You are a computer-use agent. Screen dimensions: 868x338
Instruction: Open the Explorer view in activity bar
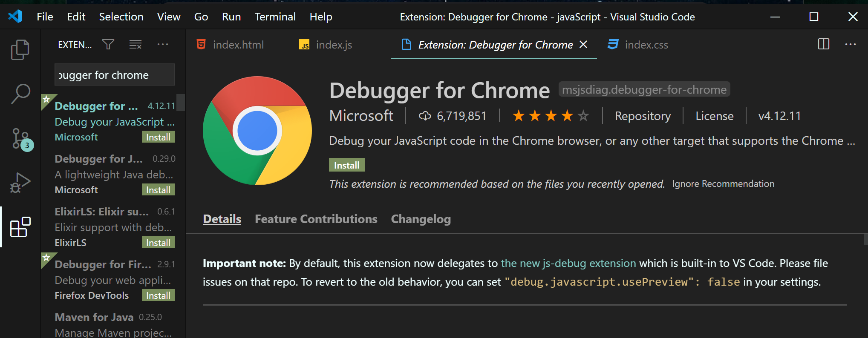click(x=20, y=49)
